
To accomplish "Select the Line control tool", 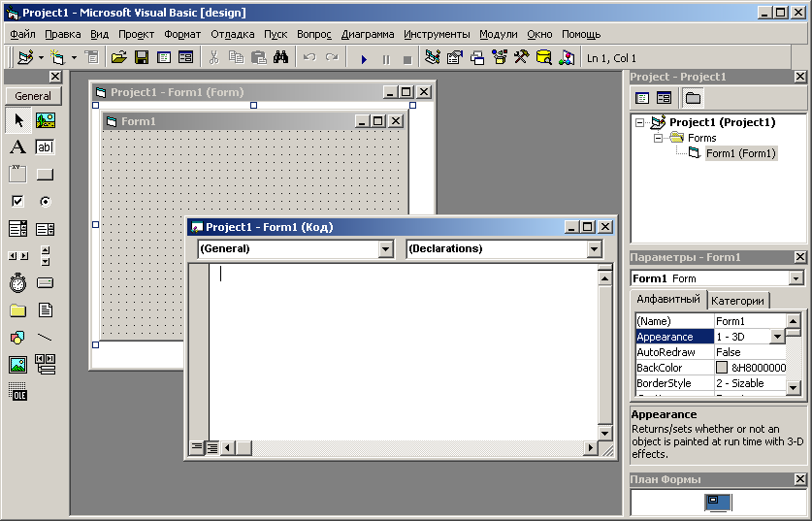I will pyautogui.click(x=46, y=338).
